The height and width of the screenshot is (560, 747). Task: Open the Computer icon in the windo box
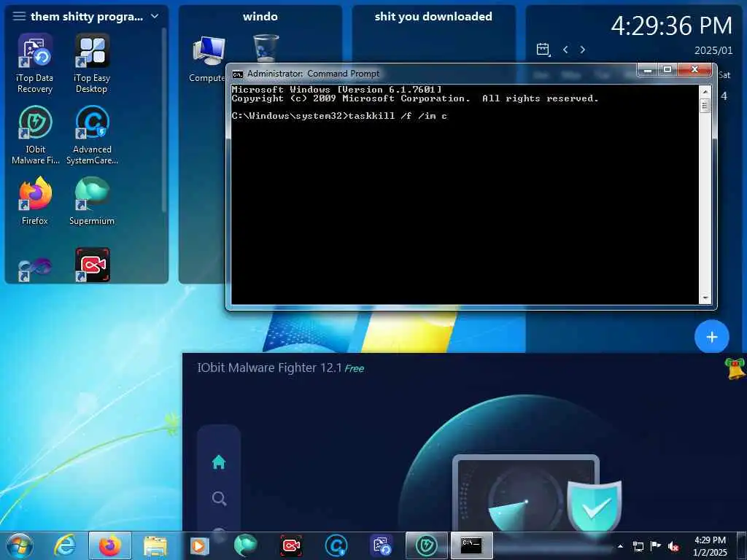(x=208, y=58)
